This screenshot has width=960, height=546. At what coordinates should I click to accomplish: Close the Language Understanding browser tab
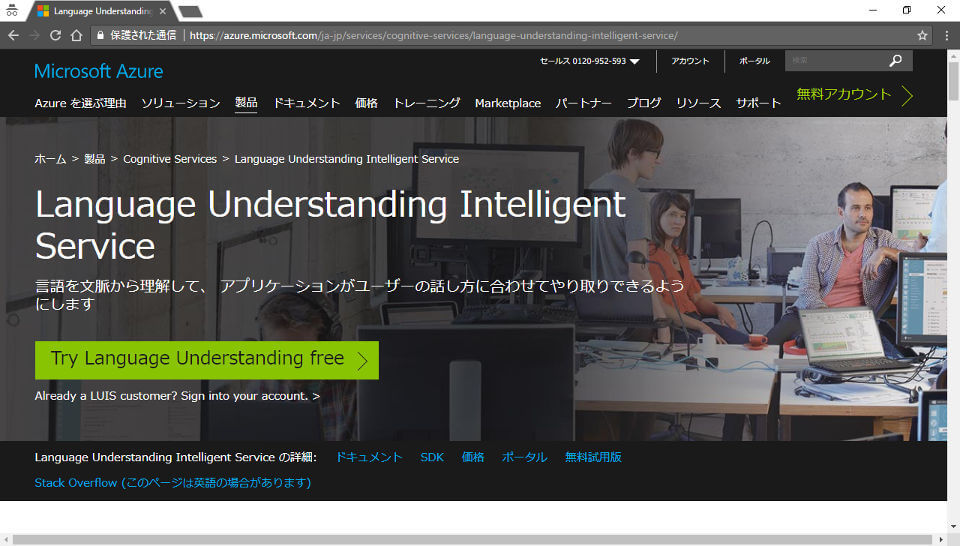162,11
